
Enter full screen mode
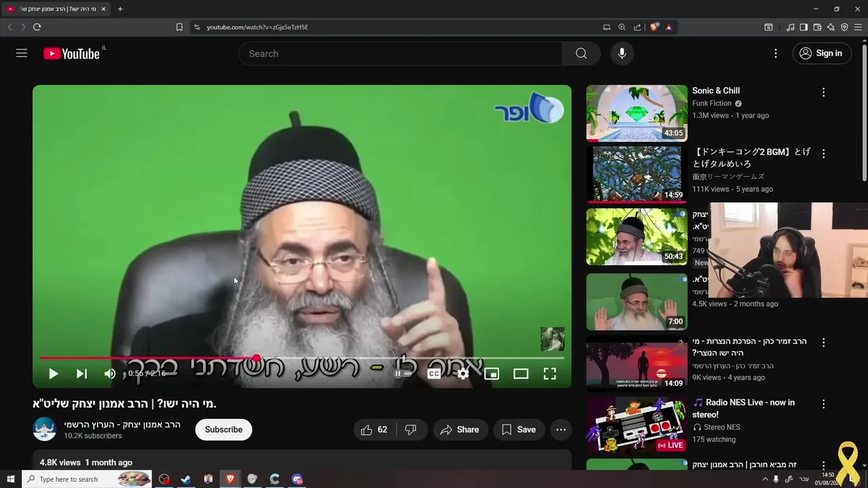click(550, 373)
